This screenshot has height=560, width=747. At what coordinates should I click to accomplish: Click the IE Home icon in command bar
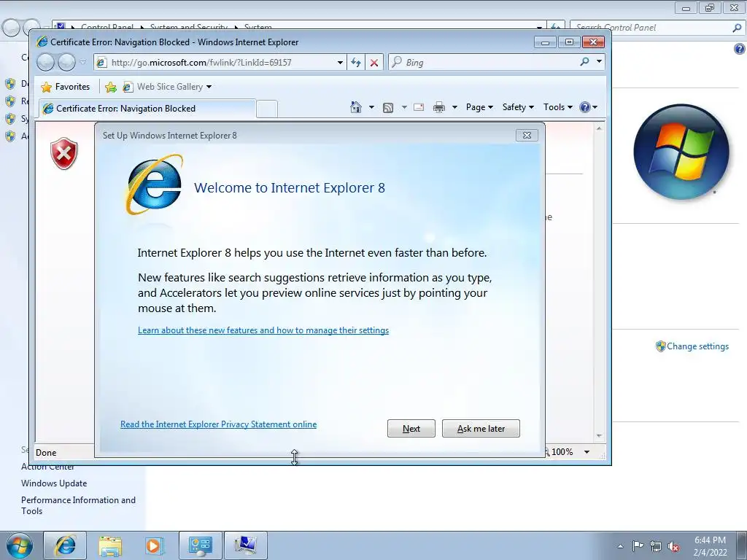[x=355, y=107]
